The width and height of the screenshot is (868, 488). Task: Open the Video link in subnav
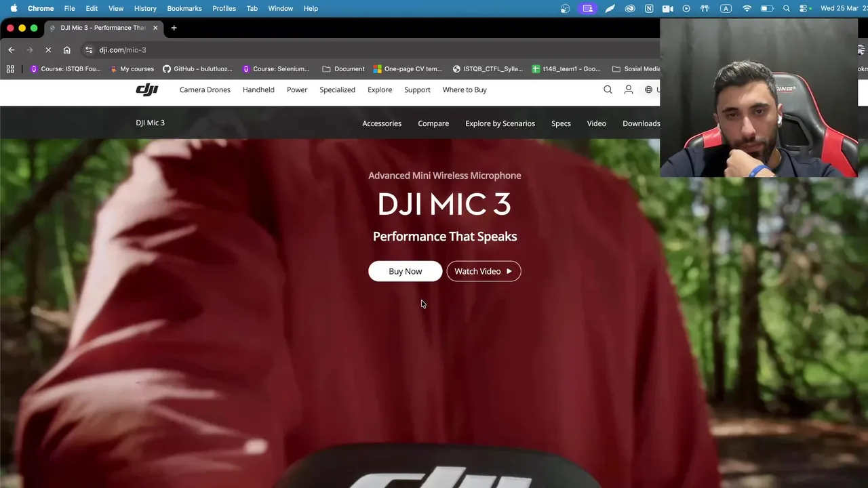click(x=596, y=123)
